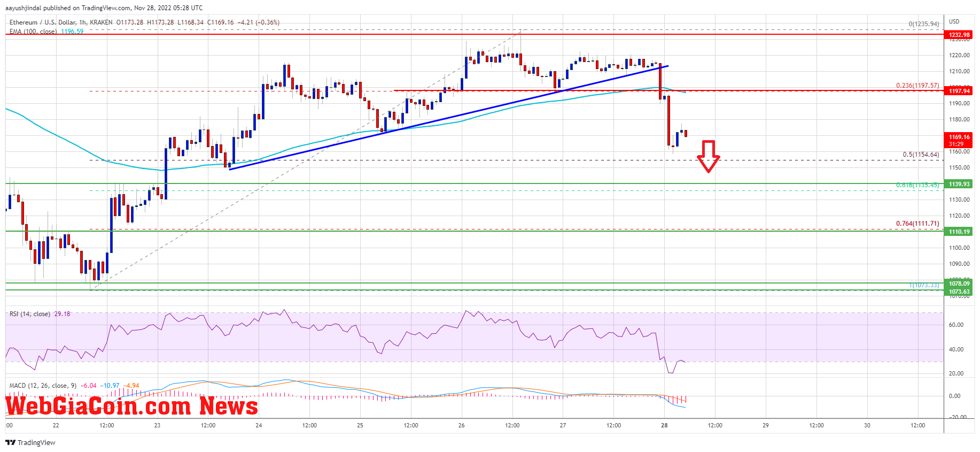Click the 1210.00 tick on price axis
This screenshot has width=980, height=452.
pos(959,71)
